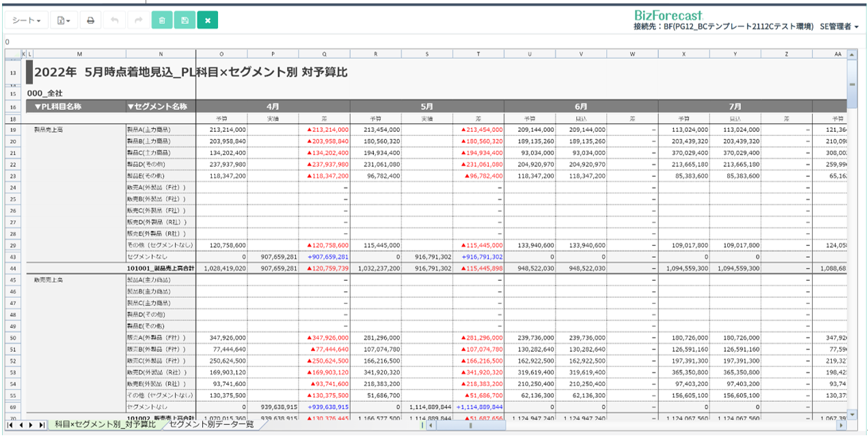Click the print icon in toolbar

point(90,20)
